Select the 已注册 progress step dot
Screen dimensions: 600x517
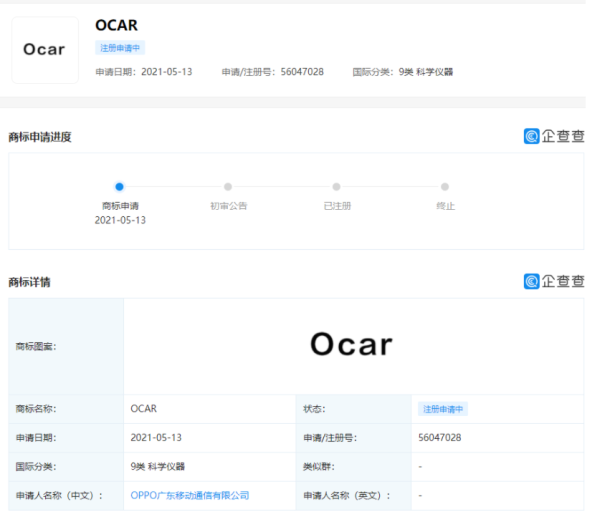tap(336, 186)
